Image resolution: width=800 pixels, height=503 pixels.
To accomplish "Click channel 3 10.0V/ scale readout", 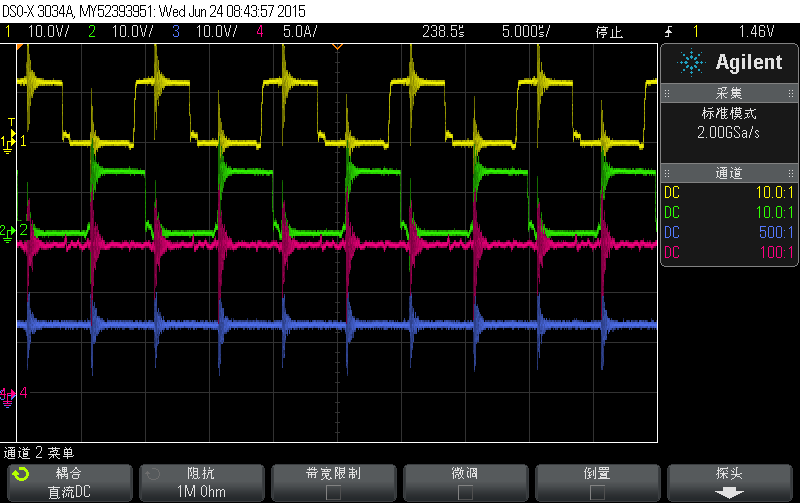I will coord(216,32).
